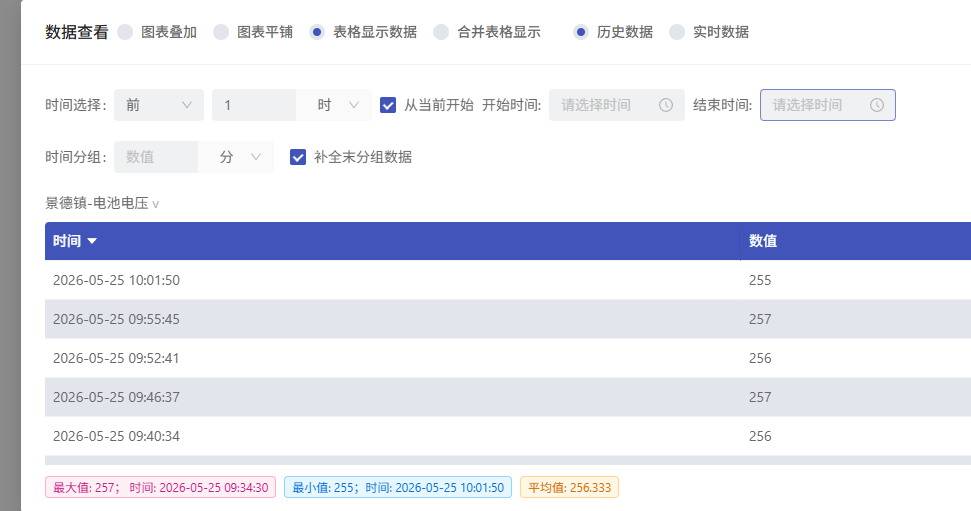The width and height of the screenshot is (971, 511).
Task: Open the 时 unit dropdown
Action: pyautogui.click(x=334, y=105)
